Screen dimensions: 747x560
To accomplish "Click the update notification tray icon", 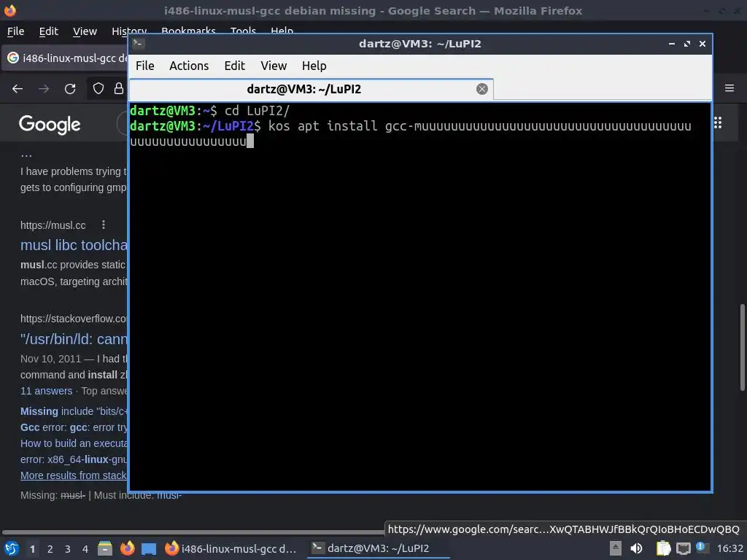I will click(x=702, y=548).
